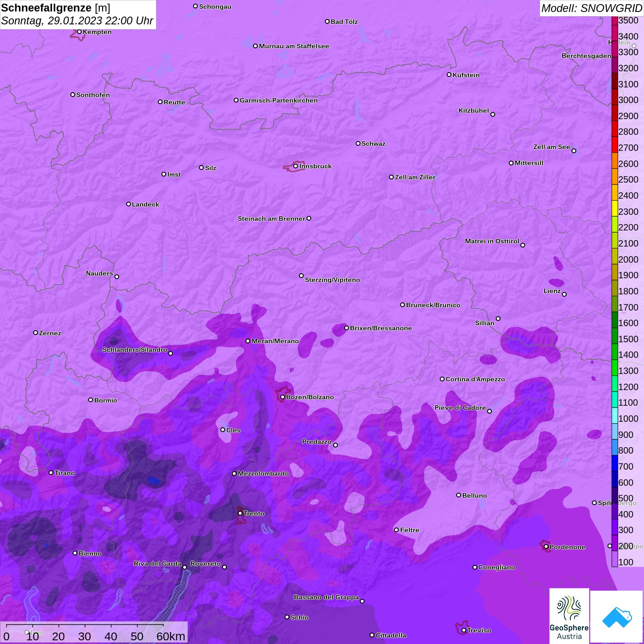Click the 60km scale bar label
Screen dimensions: 644x644
(x=171, y=636)
